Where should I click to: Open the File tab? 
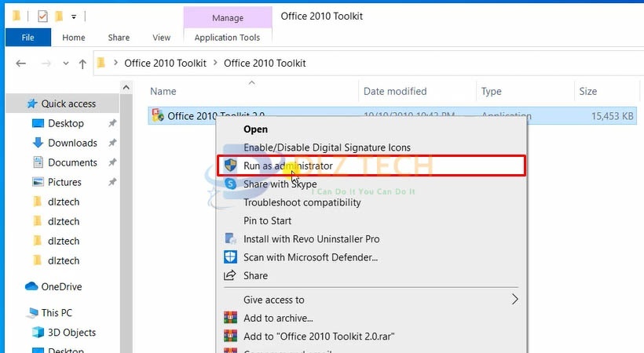(28, 38)
